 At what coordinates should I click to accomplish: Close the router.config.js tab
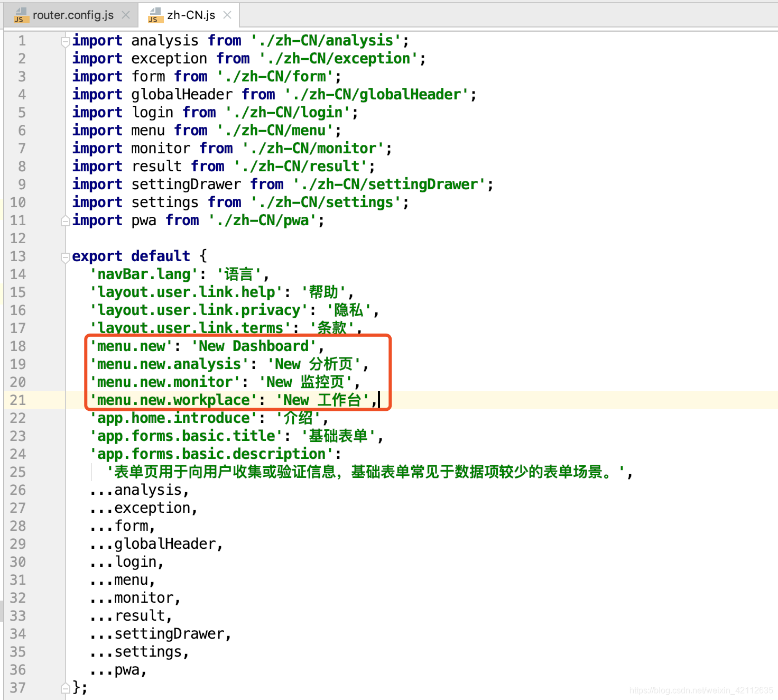(126, 15)
